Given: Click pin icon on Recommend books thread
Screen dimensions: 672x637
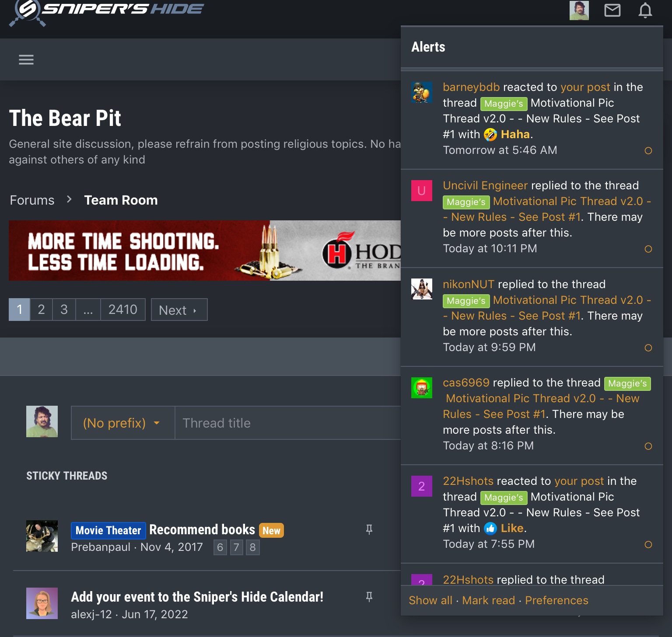Looking at the screenshot, I should pos(369,529).
